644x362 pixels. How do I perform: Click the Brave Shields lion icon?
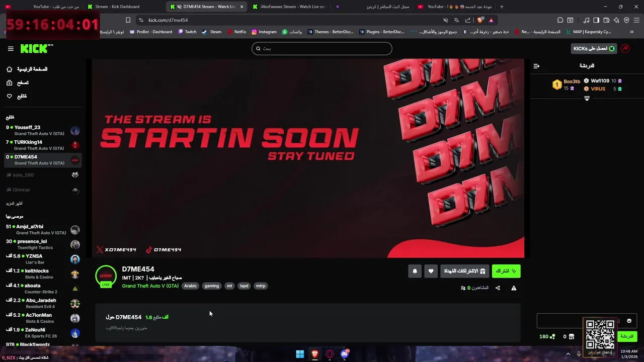pos(480,20)
